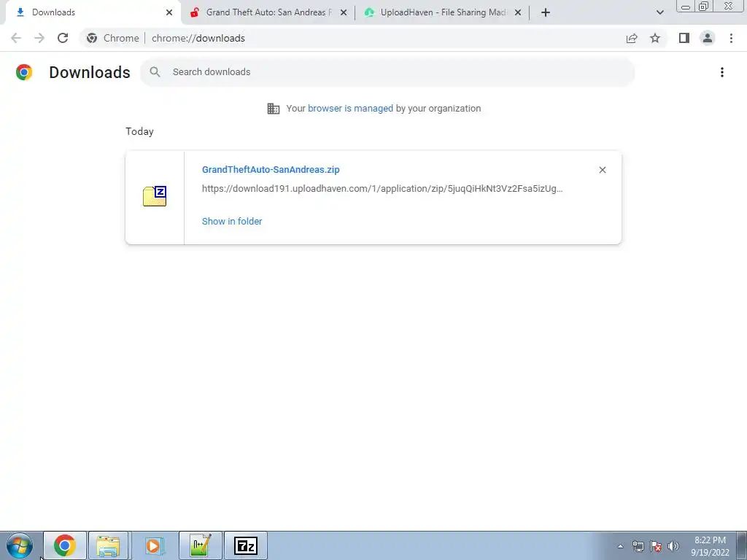Share this page via share icon
Screen dimensions: 747x560
tap(632, 38)
